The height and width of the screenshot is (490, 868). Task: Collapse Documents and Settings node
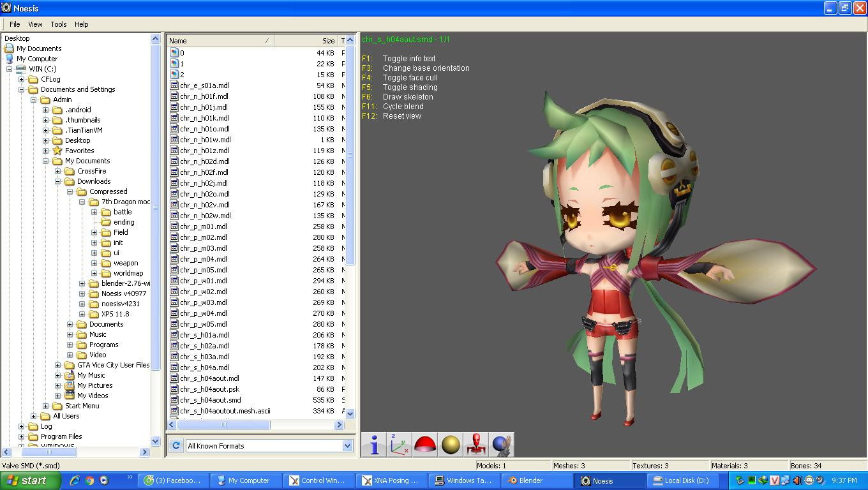22,89
